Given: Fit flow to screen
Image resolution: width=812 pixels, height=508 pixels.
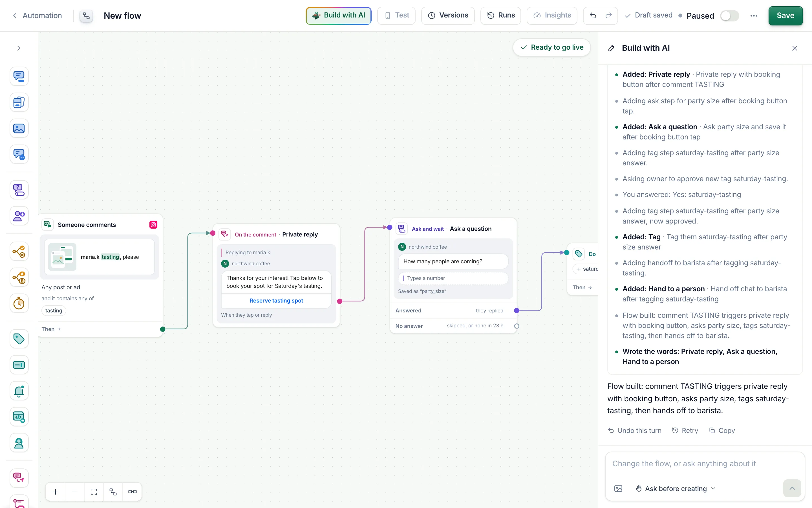Looking at the screenshot, I should (94, 492).
